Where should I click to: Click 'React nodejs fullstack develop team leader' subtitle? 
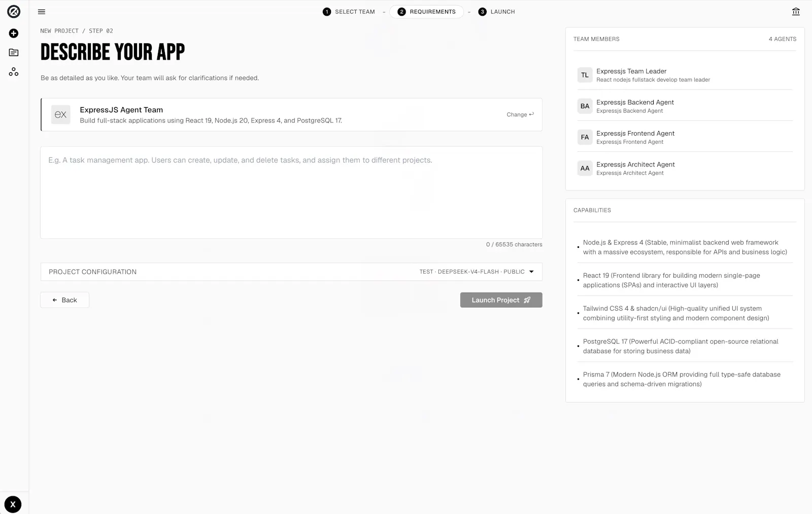coord(653,80)
